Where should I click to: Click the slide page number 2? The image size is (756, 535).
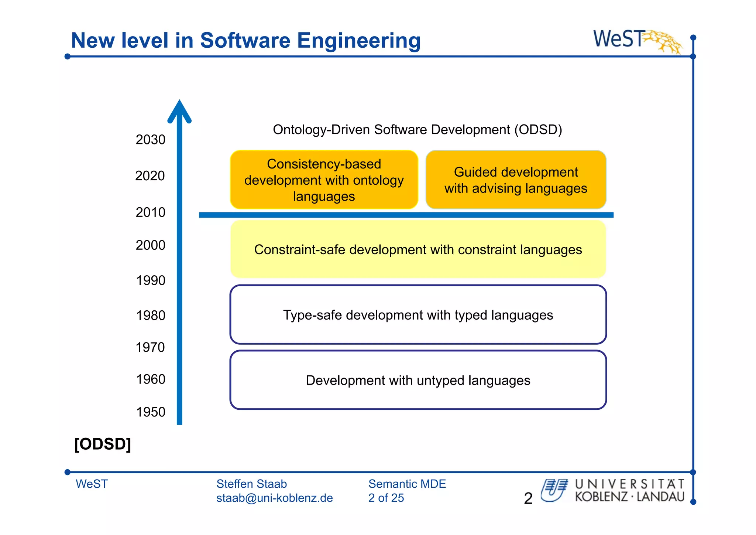click(x=528, y=498)
